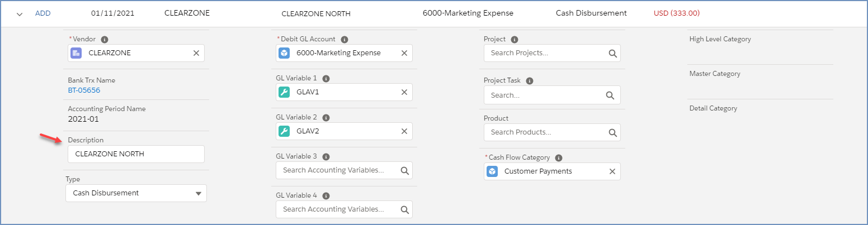
Task: Click the Debit GL Account info icon
Action: tap(345, 40)
